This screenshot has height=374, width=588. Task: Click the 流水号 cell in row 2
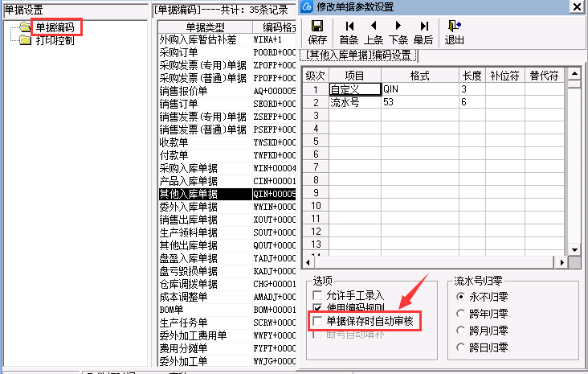coord(355,102)
